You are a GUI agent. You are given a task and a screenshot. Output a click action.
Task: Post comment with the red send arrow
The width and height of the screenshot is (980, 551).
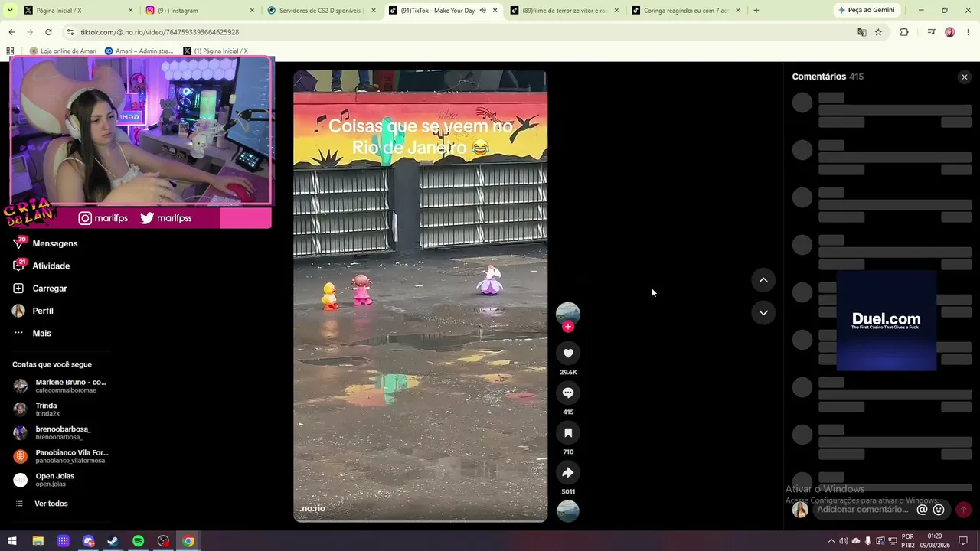click(x=963, y=510)
